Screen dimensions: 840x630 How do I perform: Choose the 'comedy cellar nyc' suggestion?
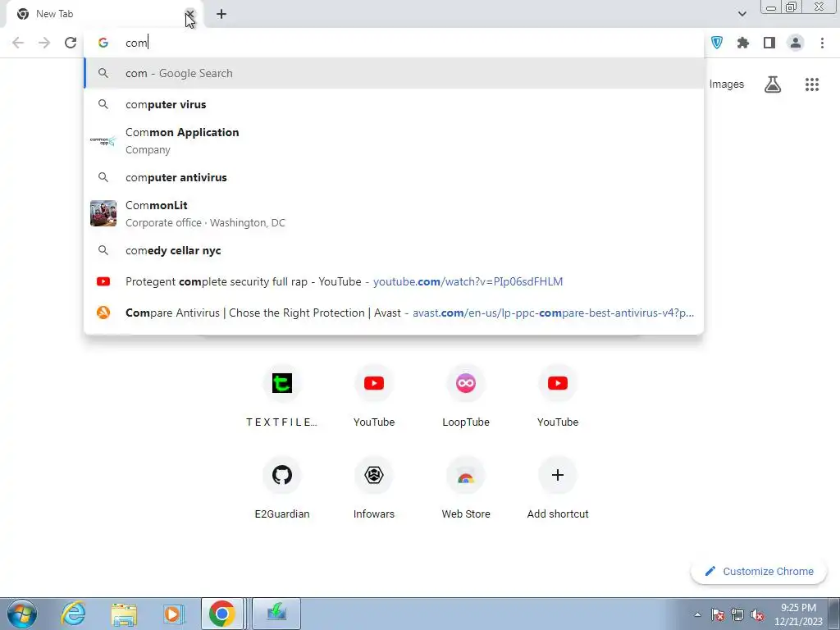point(394,251)
